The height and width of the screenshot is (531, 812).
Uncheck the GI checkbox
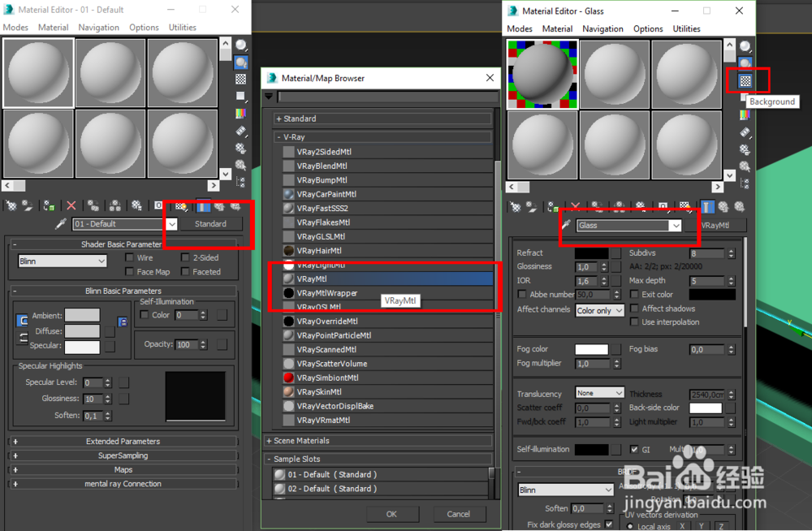coord(634,449)
